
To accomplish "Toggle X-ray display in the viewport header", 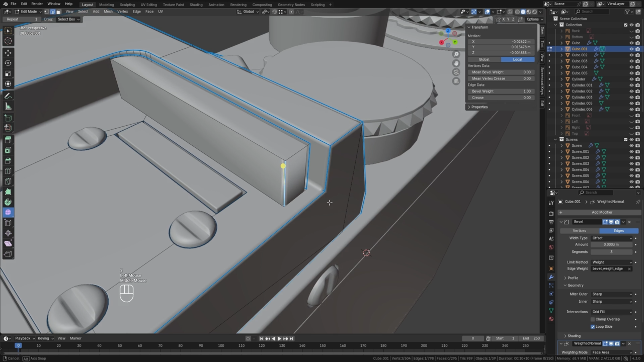I will click(x=510, y=12).
